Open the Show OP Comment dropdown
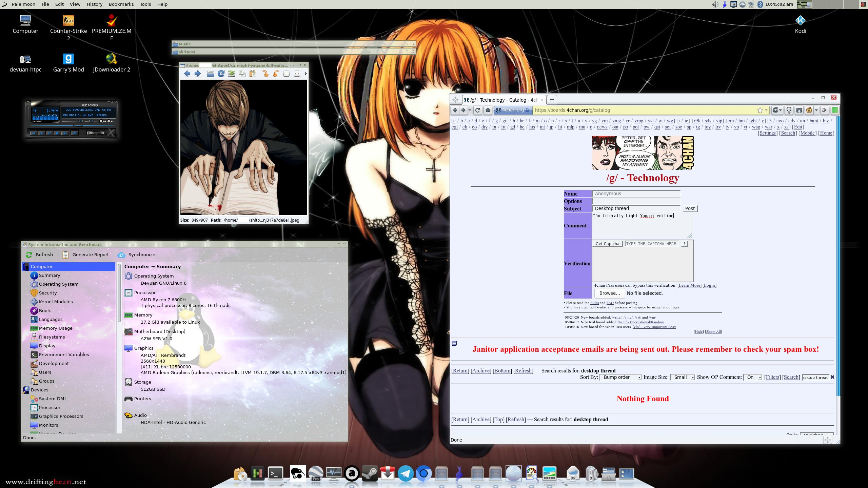This screenshot has height=488, width=868. (x=752, y=377)
